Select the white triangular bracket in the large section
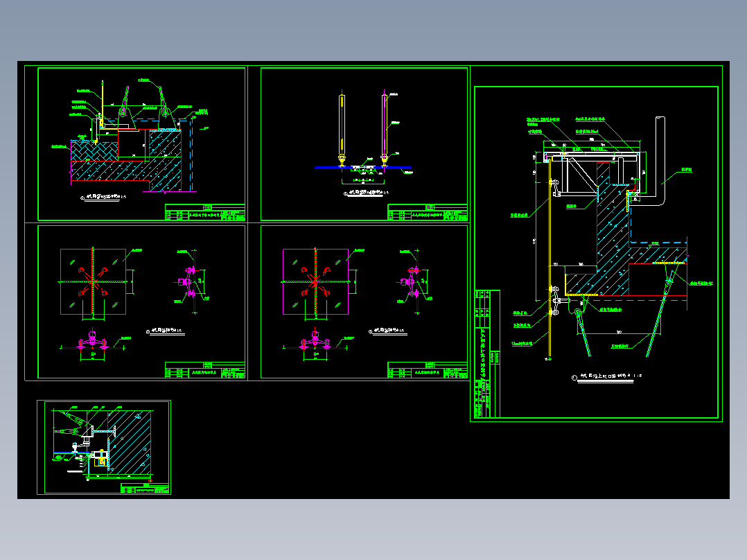Screen dimensions: 747x560 pos(580,175)
